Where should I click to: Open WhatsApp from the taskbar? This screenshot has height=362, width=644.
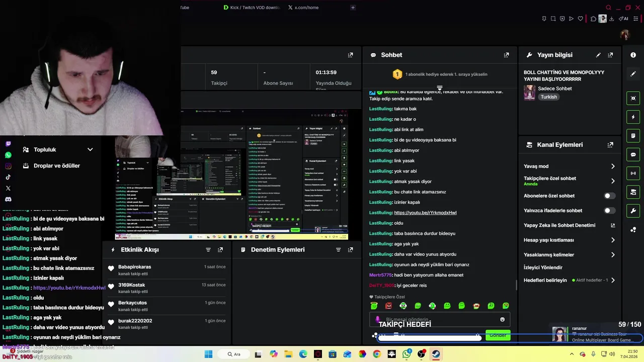407,354
